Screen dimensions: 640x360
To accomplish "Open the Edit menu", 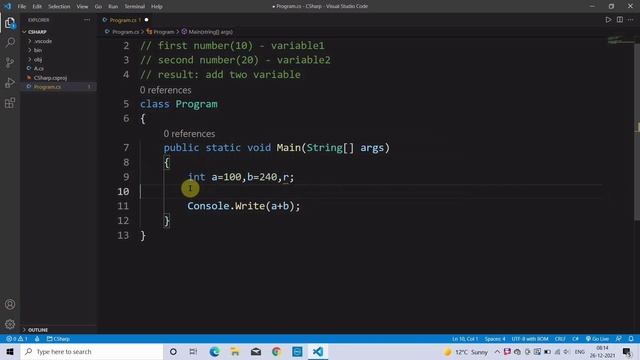I will coord(37,7).
